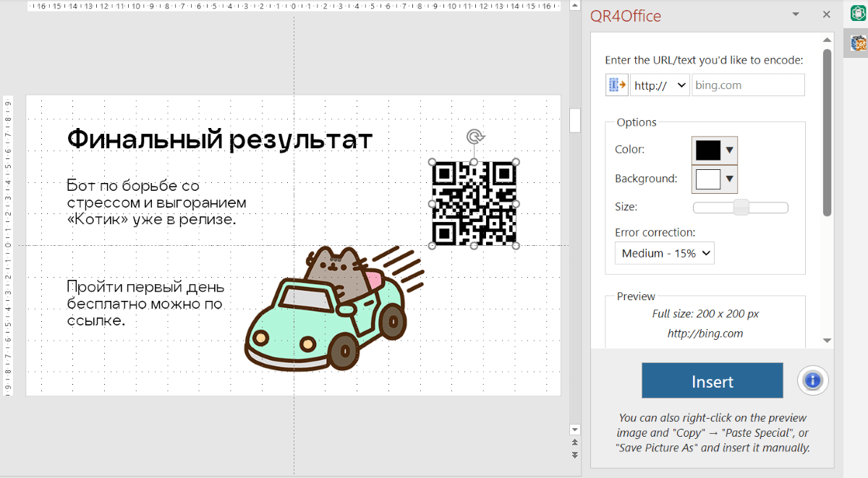
Task: Select the green add-in icon in sidebar
Action: click(x=859, y=13)
